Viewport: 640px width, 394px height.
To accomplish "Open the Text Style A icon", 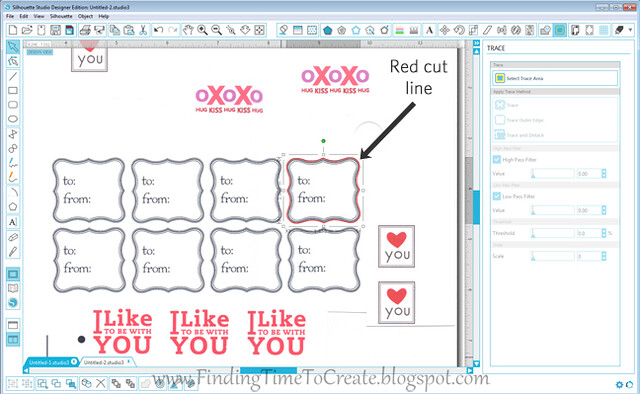I will pos(429,30).
